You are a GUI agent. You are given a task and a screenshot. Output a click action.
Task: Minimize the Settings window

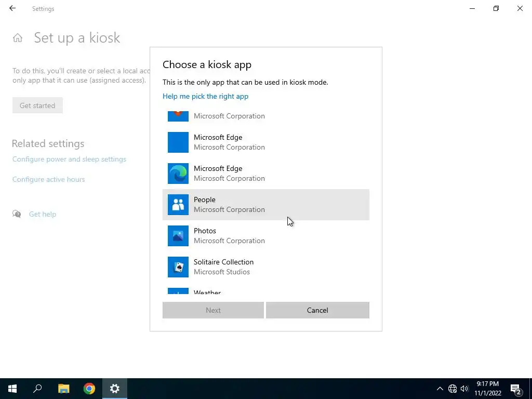tap(472, 8)
